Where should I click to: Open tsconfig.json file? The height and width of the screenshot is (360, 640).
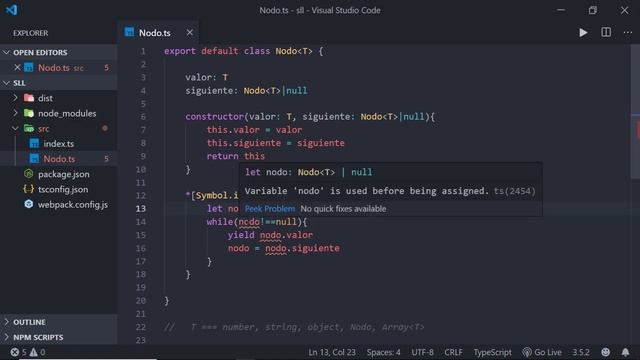pyautogui.click(x=63, y=189)
